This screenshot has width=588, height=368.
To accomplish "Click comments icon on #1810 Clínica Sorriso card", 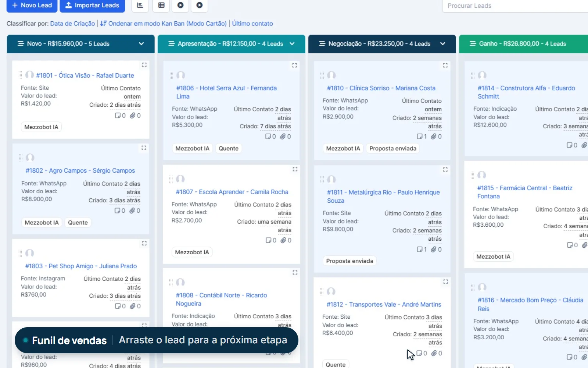I will pos(420,137).
